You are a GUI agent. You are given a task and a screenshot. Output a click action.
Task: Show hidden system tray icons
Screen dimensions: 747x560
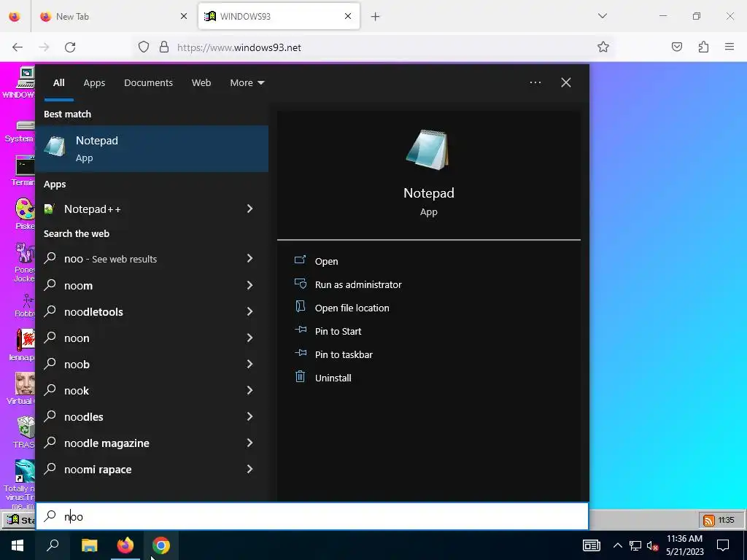click(617, 545)
